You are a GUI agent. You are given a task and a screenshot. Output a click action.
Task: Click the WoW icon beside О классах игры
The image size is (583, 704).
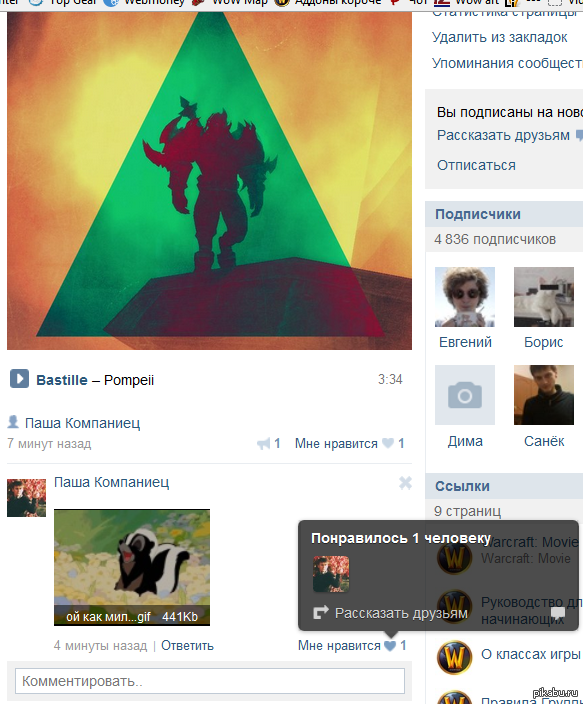pyautogui.click(x=454, y=657)
